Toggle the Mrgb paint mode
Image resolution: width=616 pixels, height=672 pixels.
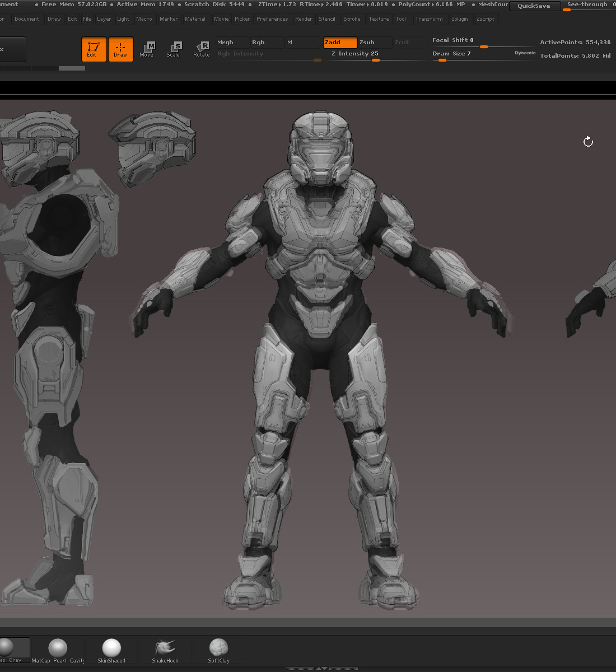point(233,43)
